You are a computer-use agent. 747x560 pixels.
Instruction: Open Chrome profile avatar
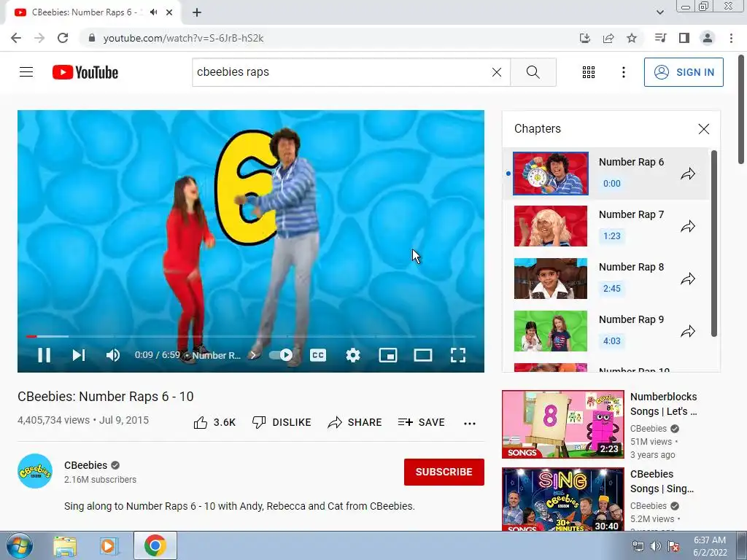[x=708, y=38]
